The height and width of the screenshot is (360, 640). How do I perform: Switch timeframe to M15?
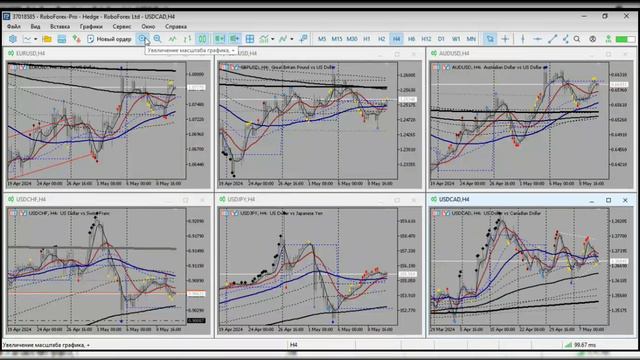[x=337, y=39]
